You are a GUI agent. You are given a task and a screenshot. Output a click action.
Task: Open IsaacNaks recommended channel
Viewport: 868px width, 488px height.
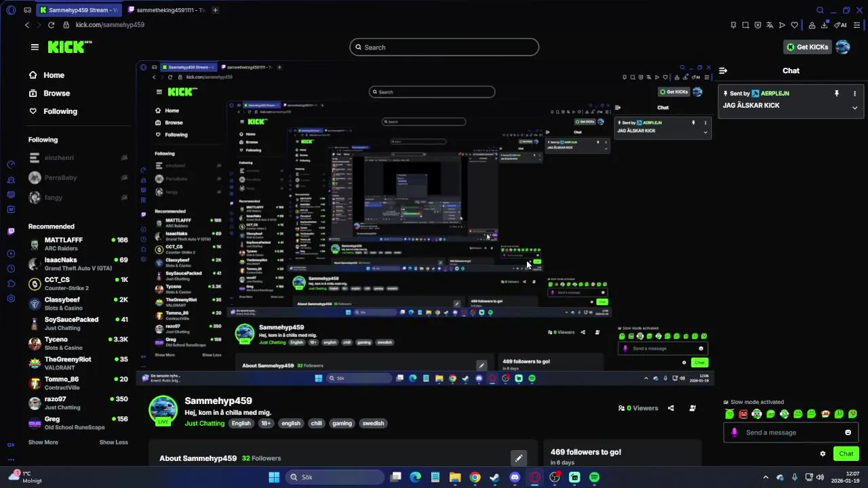click(78, 264)
